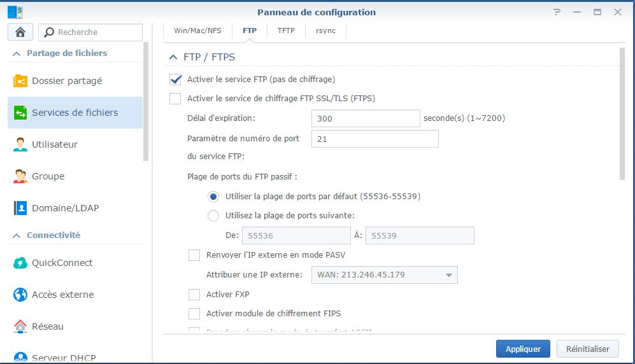635x364 pixels.
Task: Open 'Dossier partagé' in the sidebar
Action: pyautogui.click(x=68, y=81)
